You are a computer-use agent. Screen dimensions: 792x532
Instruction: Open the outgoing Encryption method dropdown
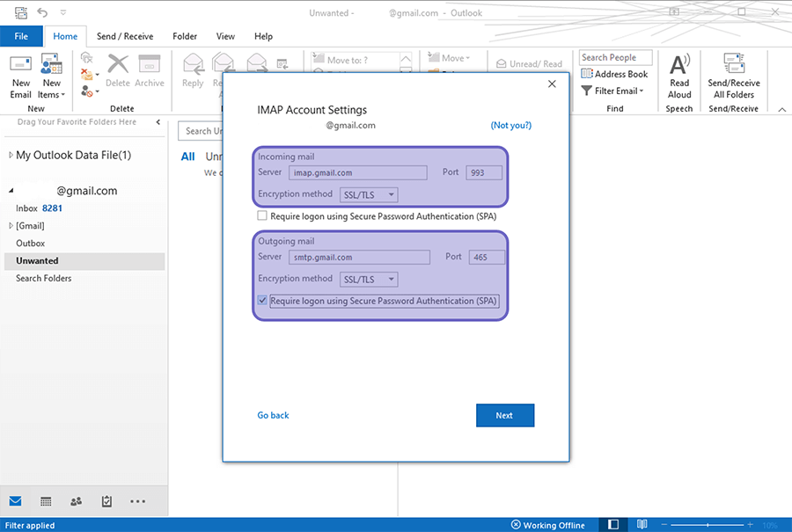point(369,279)
